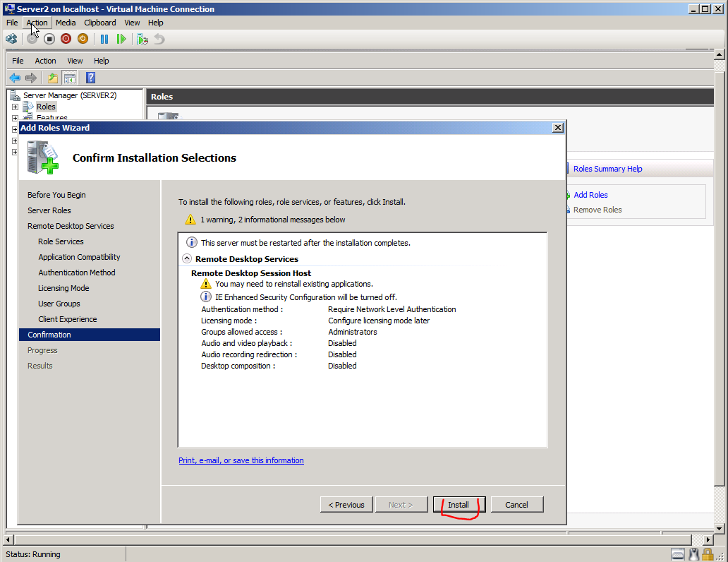
Task: Click horizontal scrollbar right arrow
Action: (708, 539)
